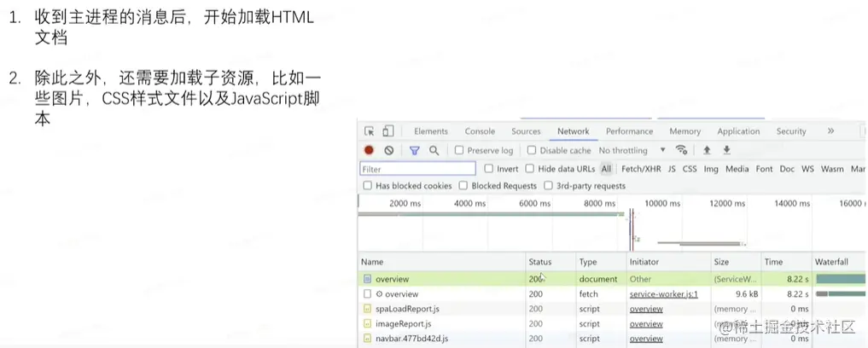
Task: Open the Security tab
Action: (x=790, y=131)
